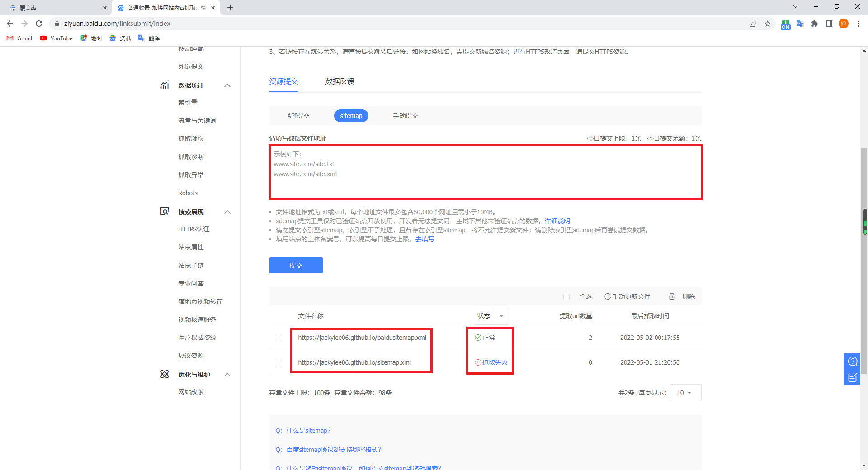The image size is (868, 470).
Task: Open the floating question mark help icon
Action: (852, 361)
